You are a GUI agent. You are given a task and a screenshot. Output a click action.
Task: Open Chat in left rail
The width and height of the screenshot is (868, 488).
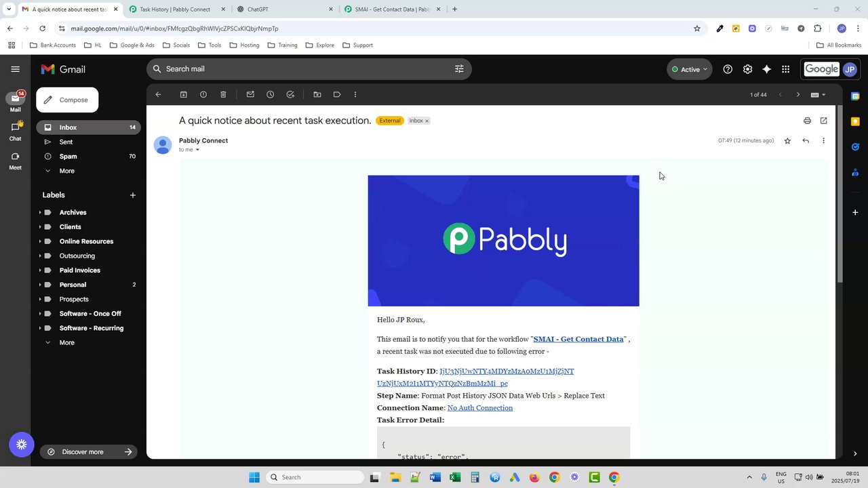[x=15, y=130]
